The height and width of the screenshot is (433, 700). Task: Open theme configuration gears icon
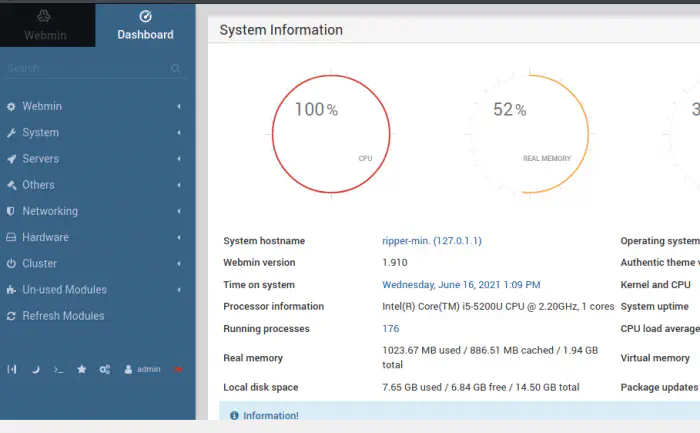point(105,369)
